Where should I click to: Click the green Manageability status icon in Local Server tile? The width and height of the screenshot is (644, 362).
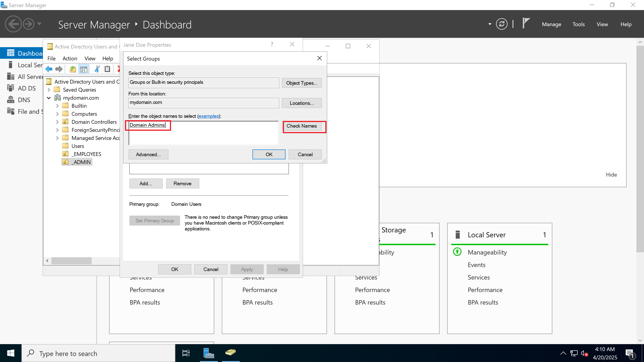pos(457,252)
